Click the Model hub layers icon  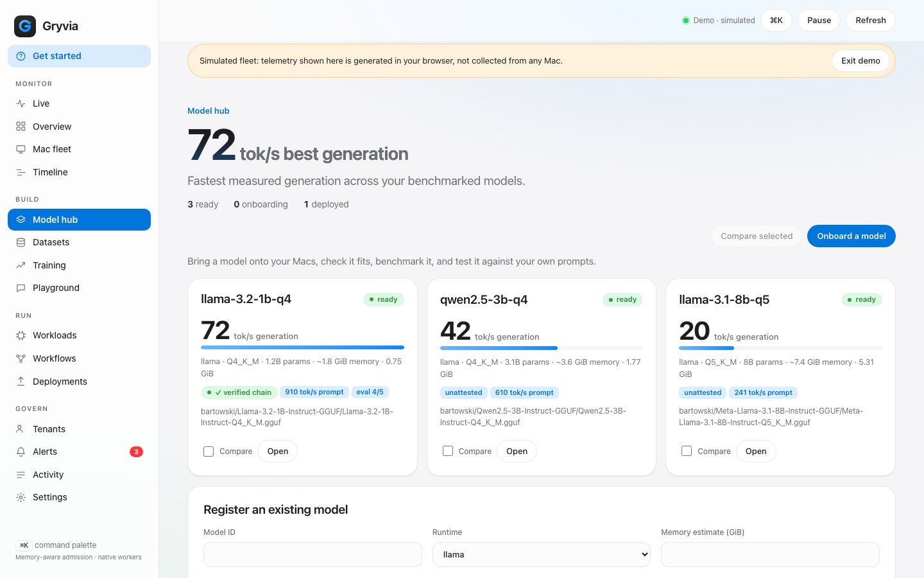click(x=21, y=220)
